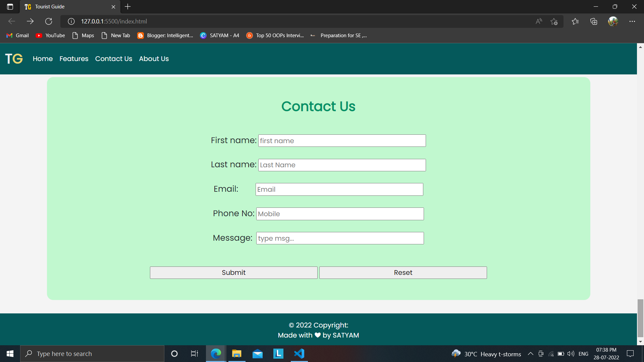The width and height of the screenshot is (644, 362).
Task: Open tab actions menu button
Action: (10, 7)
